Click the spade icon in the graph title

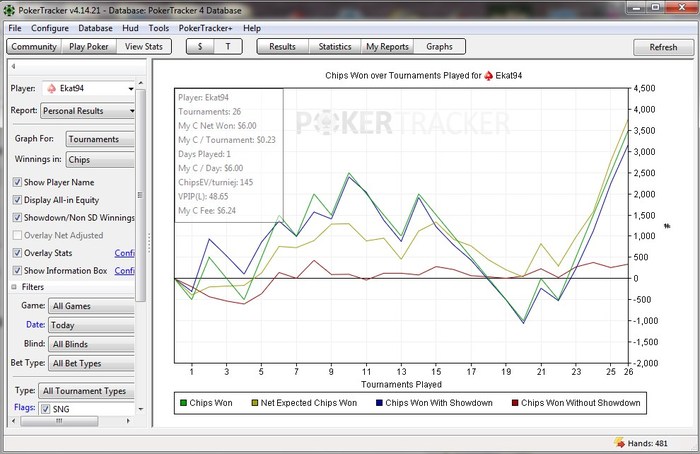coord(489,75)
